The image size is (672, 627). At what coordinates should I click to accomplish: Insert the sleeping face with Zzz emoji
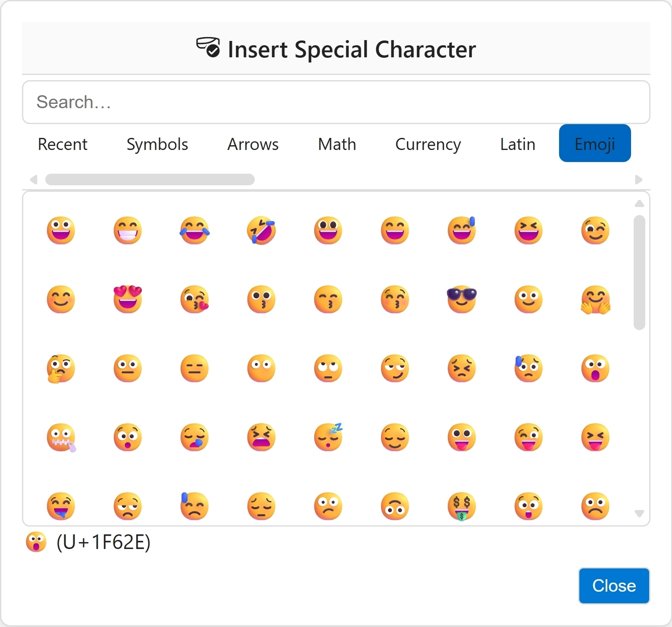328,437
